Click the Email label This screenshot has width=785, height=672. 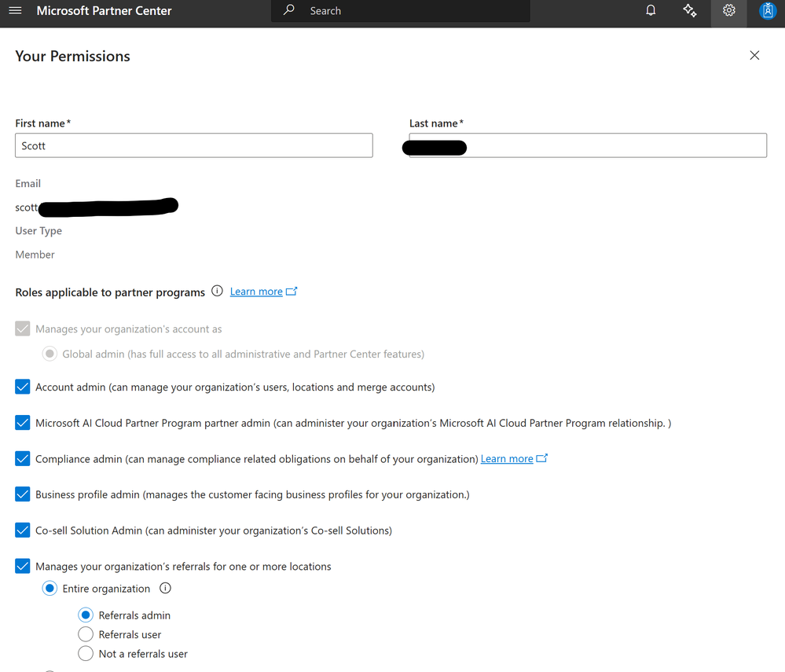click(28, 183)
